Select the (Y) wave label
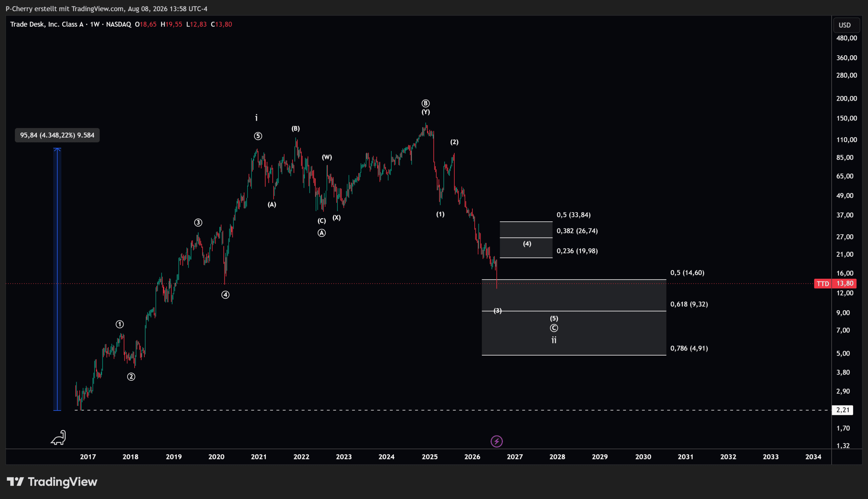Screen dimensions: 868x499 [426, 112]
